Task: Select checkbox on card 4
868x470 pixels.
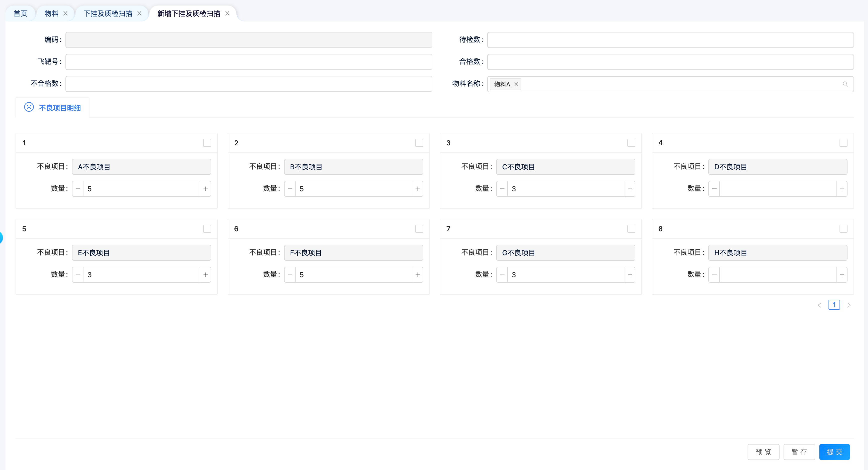Action: pos(843,143)
